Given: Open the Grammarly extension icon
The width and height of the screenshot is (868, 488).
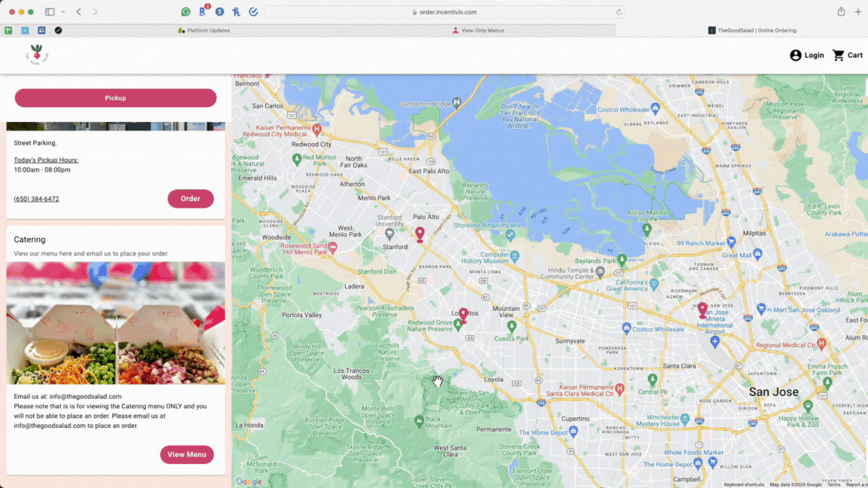Looking at the screenshot, I should (186, 11).
